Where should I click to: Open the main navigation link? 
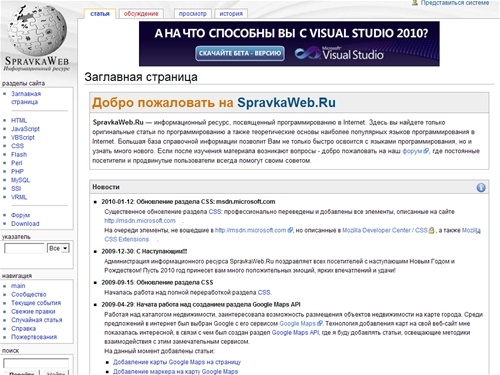coord(18,286)
